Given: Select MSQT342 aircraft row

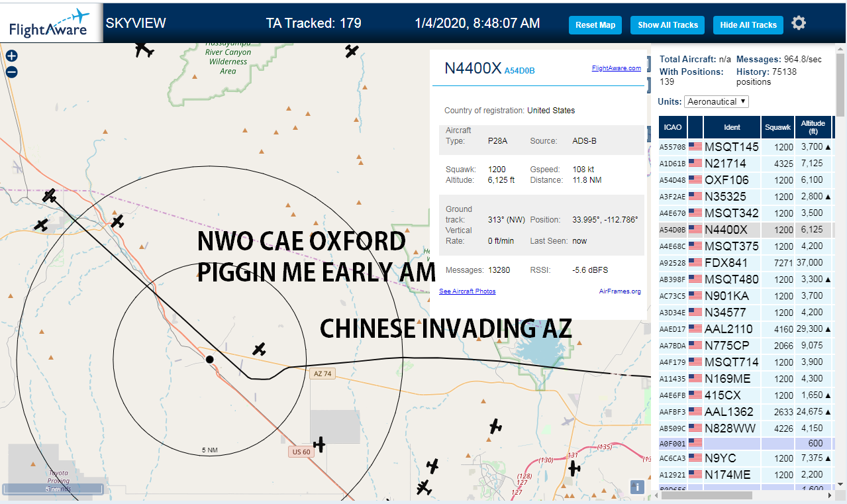Looking at the screenshot, I should 746,213.
